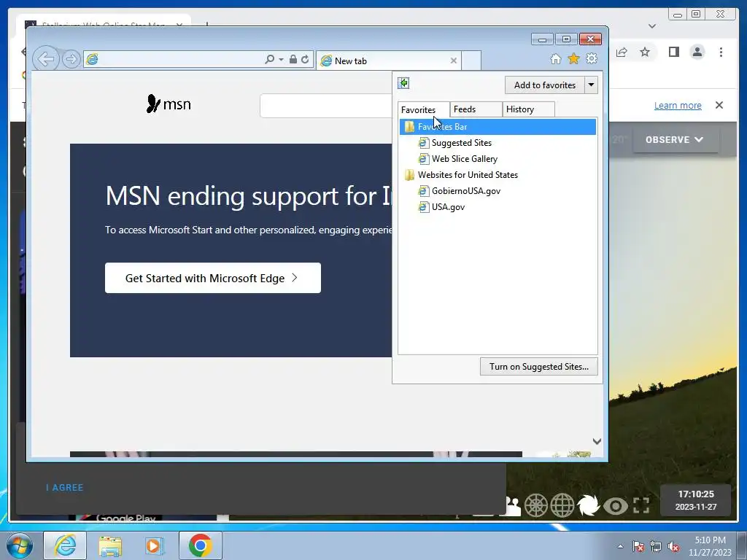Click the MSN logo
Viewport: 747px width, 560px height.
[x=169, y=104]
